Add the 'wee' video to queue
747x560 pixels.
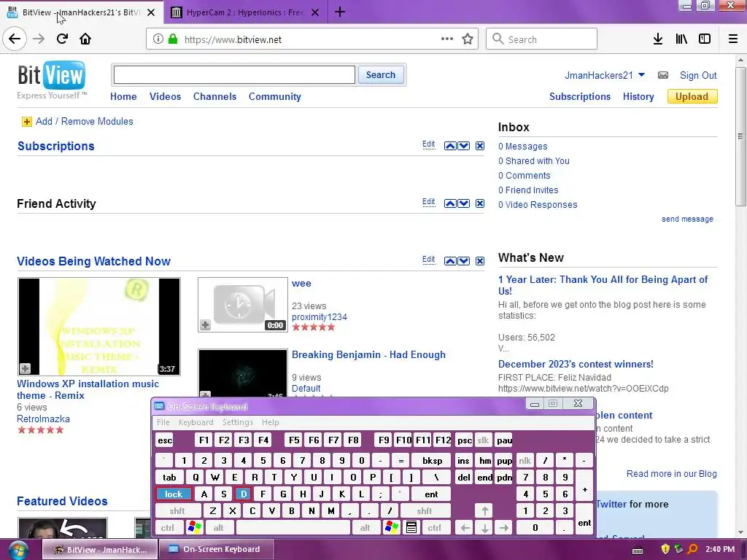(205, 324)
